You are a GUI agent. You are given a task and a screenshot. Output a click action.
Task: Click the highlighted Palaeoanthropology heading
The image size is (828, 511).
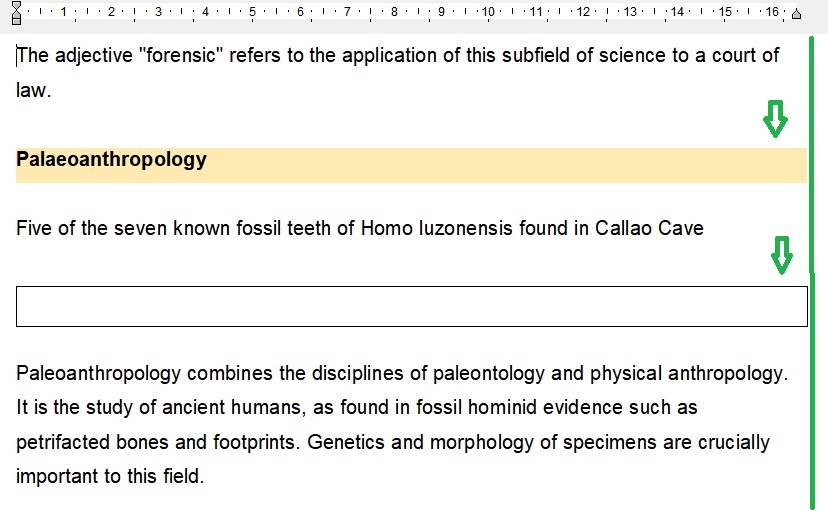(x=111, y=159)
